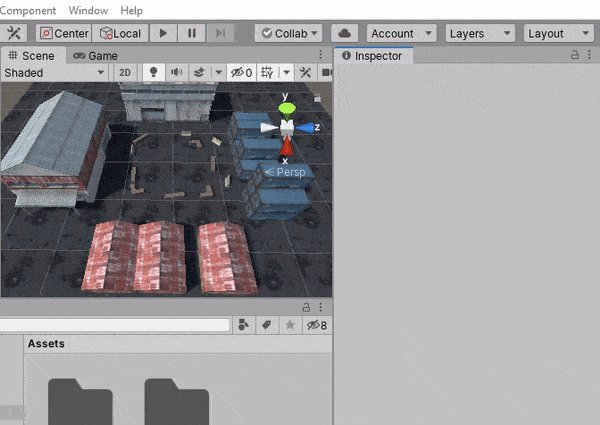This screenshot has height=425, width=600.
Task: Open the Layout dropdown
Action: coord(559,33)
